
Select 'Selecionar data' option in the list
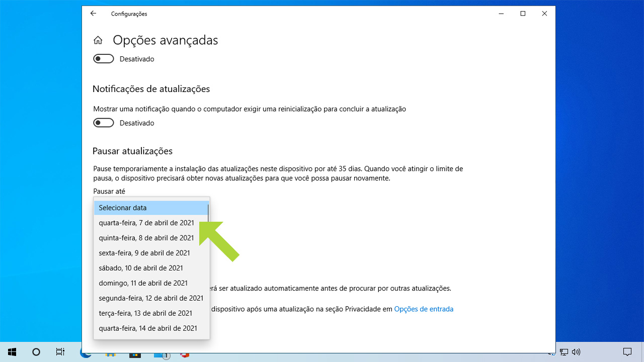151,208
